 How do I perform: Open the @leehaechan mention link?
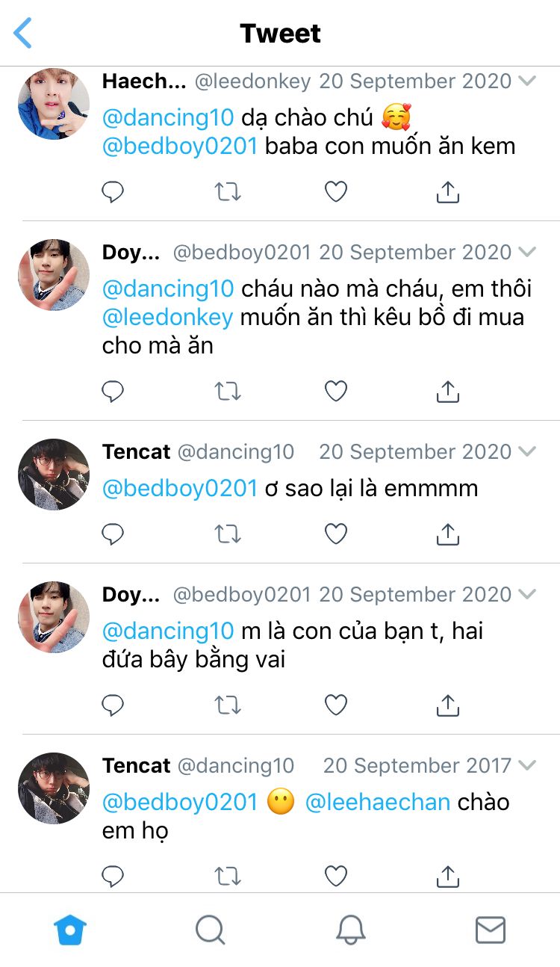[x=378, y=802]
